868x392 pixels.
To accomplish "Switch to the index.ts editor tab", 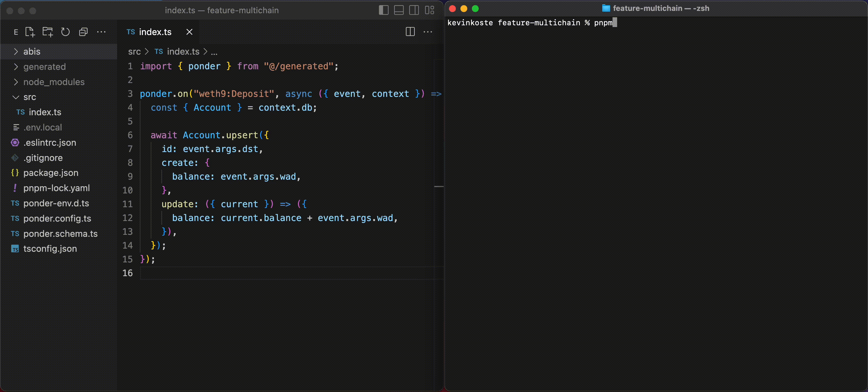I will point(155,32).
